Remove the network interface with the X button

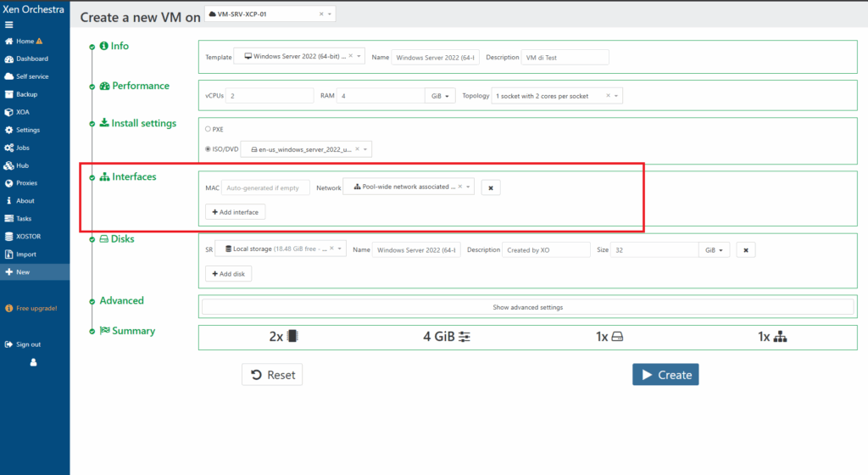point(490,187)
